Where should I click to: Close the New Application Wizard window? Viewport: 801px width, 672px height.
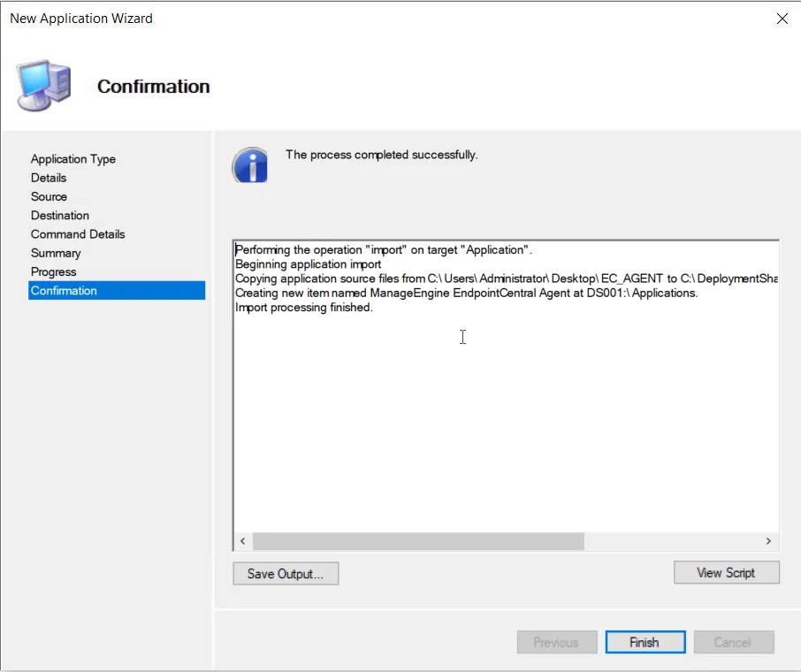pyautogui.click(x=782, y=19)
